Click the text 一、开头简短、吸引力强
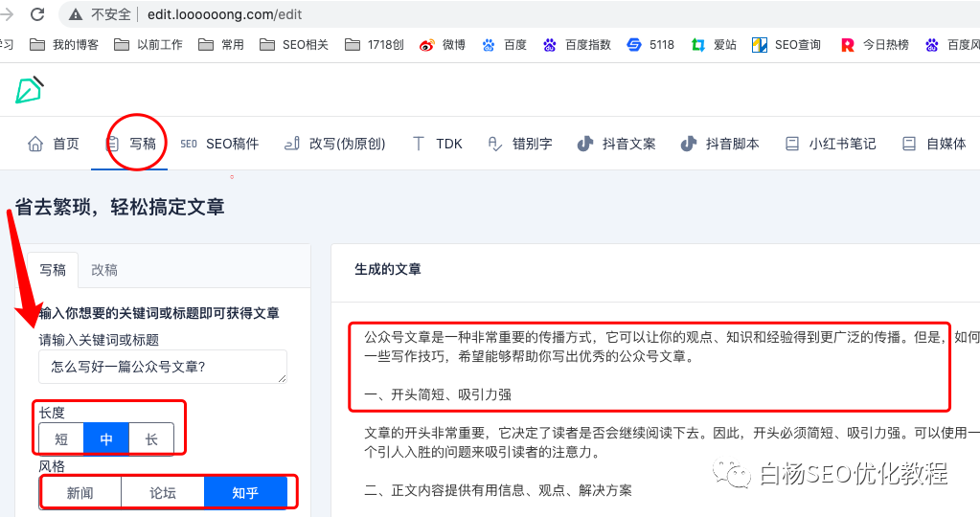 click(x=438, y=394)
